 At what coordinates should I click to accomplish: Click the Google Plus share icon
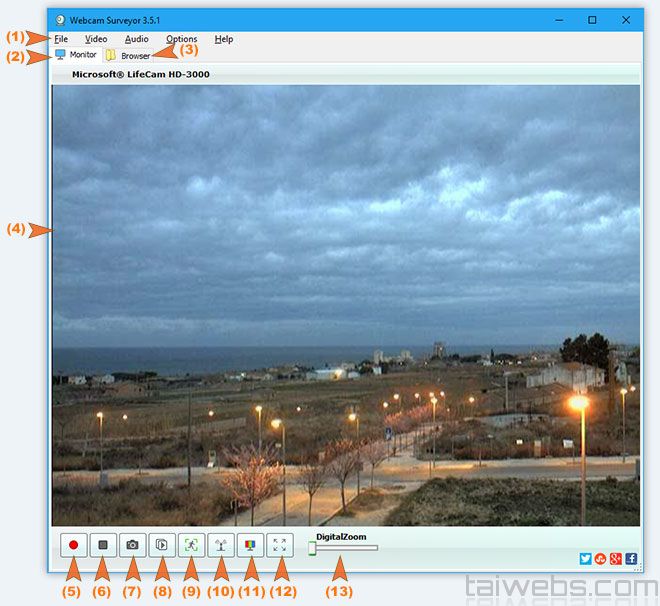616,559
